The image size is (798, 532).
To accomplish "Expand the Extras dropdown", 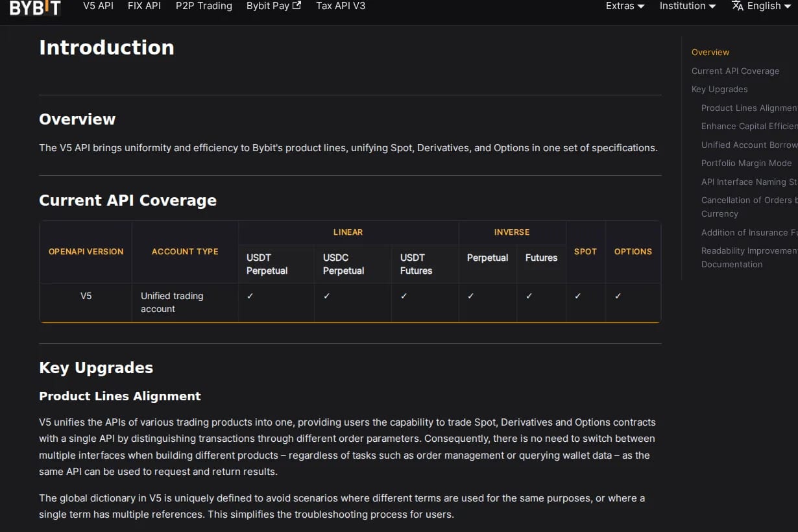I will click(625, 6).
